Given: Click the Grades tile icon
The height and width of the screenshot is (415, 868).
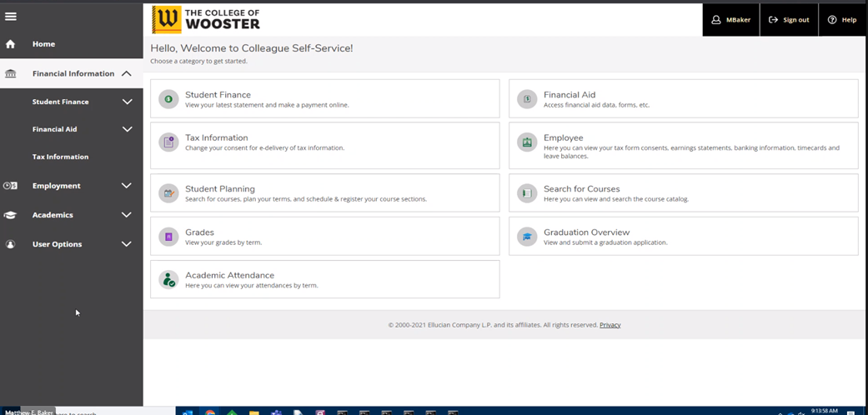Looking at the screenshot, I should (x=168, y=237).
